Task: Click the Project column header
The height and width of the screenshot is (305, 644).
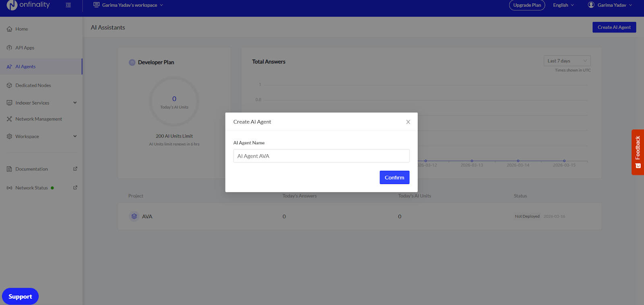Action: (136, 196)
